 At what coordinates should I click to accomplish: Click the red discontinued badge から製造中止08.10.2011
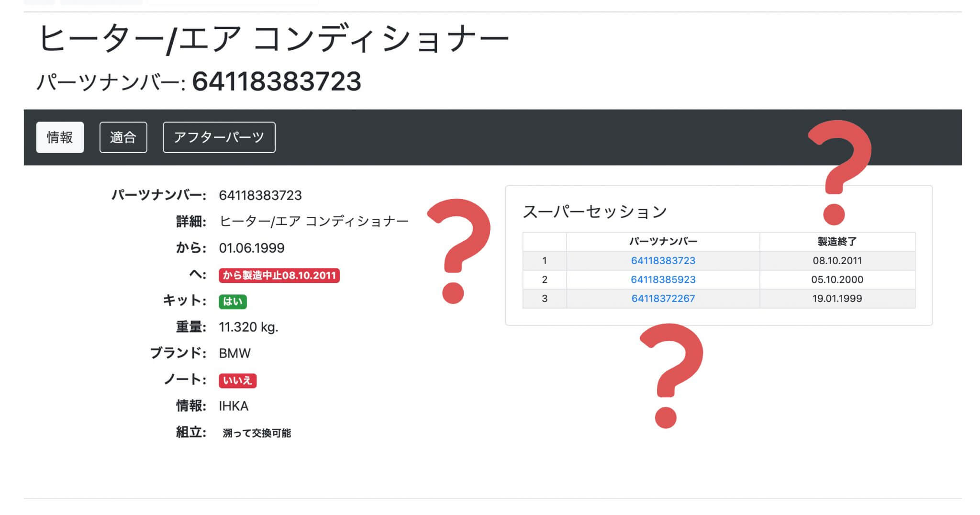(x=280, y=275)
